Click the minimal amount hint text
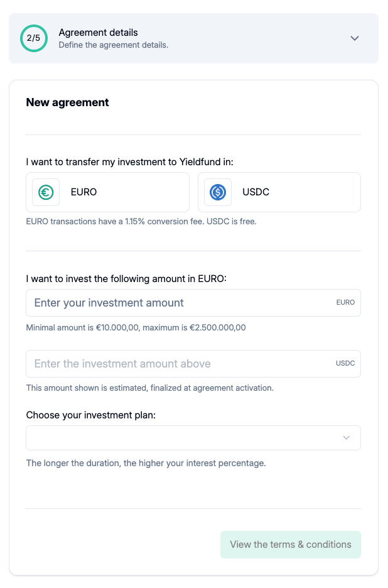This screenshot has height=588, width=388. click(x=136, y=327)
